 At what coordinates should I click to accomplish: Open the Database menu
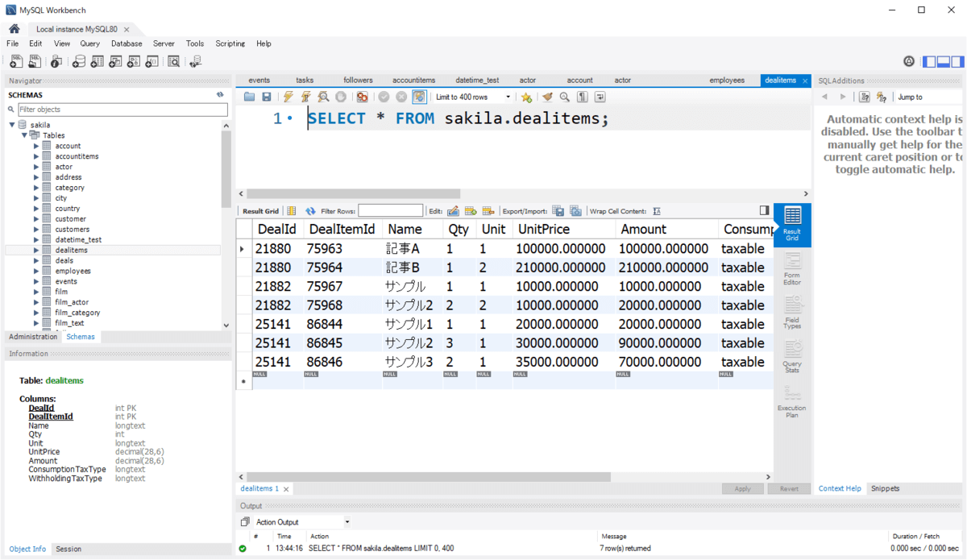pyautogui.click(x=127, y=44)
